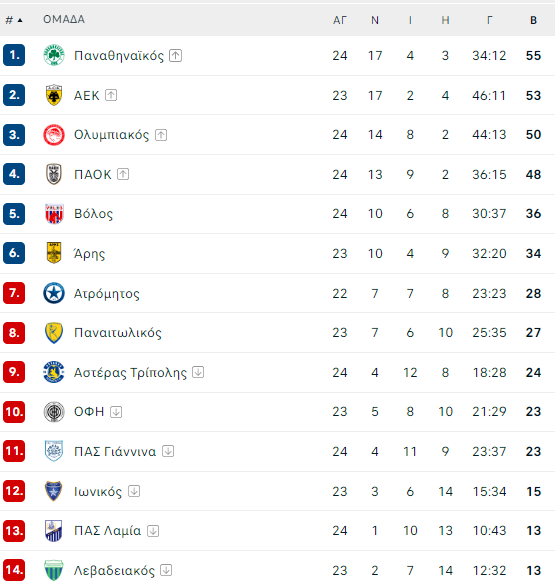Select the ΠΑΟΚ team badge
555x585 pixels.
54,174
